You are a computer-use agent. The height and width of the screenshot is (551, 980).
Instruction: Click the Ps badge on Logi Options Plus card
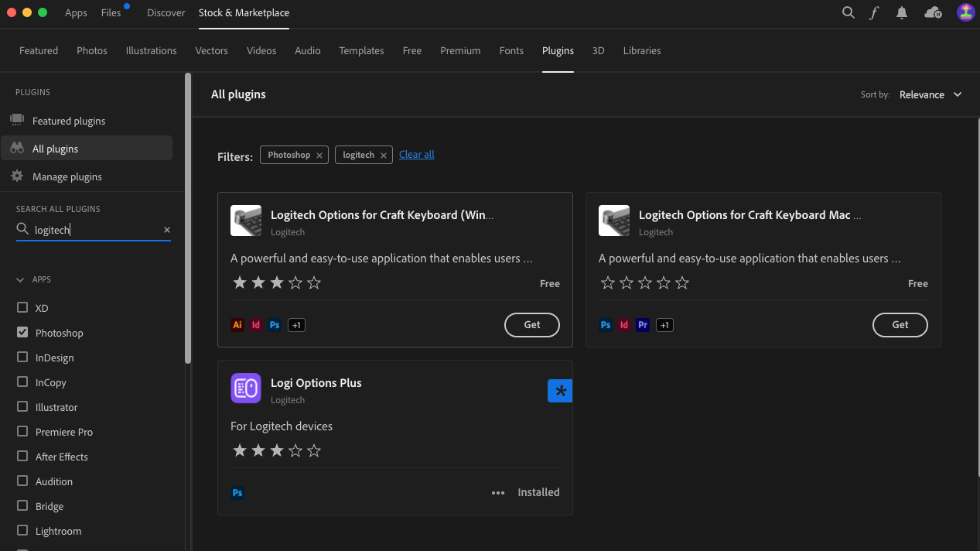[x=237, y=492]
